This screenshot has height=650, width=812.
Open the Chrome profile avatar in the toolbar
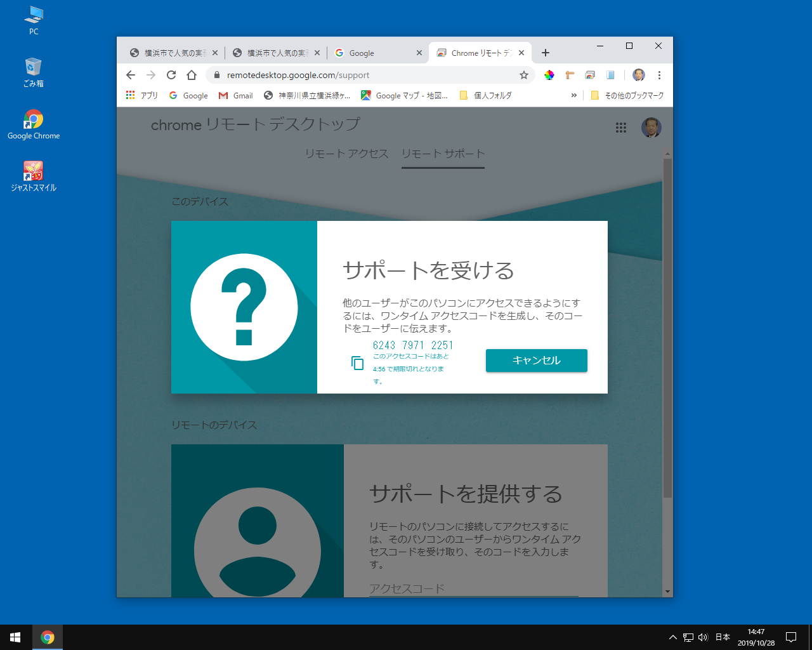coord(639,75)
